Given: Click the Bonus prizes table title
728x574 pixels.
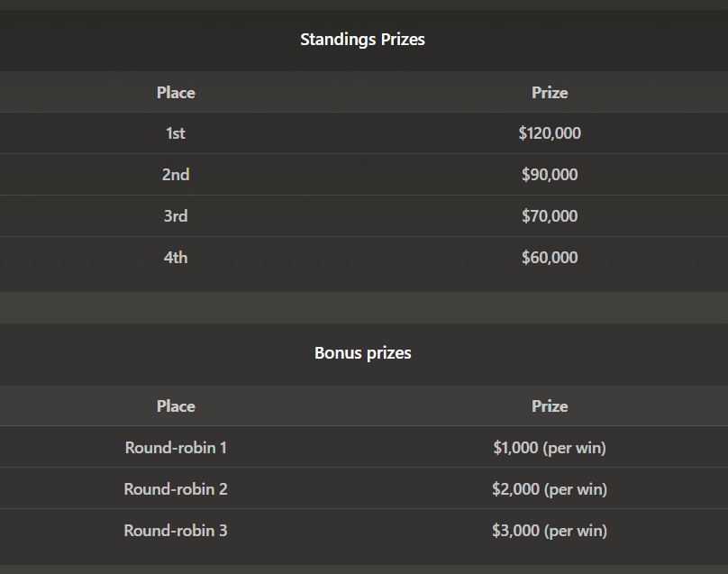Looking at the screenshot, I should [362, 353].
